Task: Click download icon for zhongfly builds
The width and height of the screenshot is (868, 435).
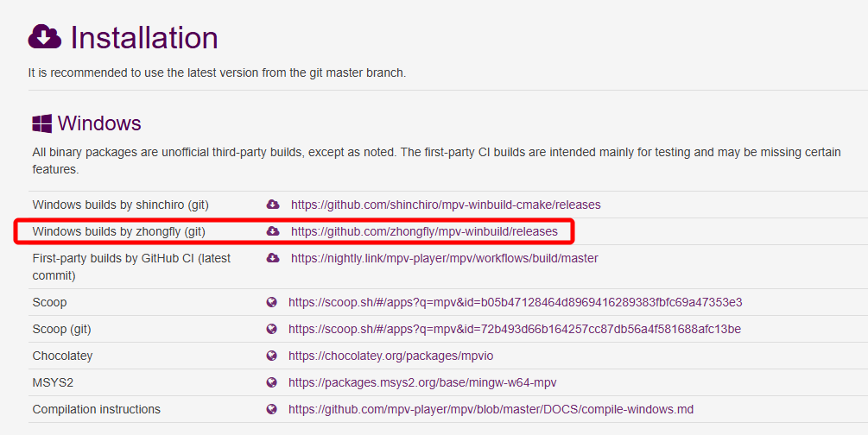Action: (273, 231)
